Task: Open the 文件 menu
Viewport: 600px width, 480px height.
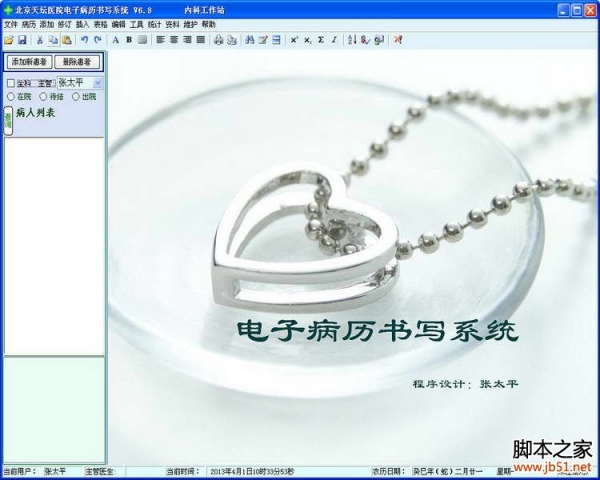Action: tap(11, 24)
